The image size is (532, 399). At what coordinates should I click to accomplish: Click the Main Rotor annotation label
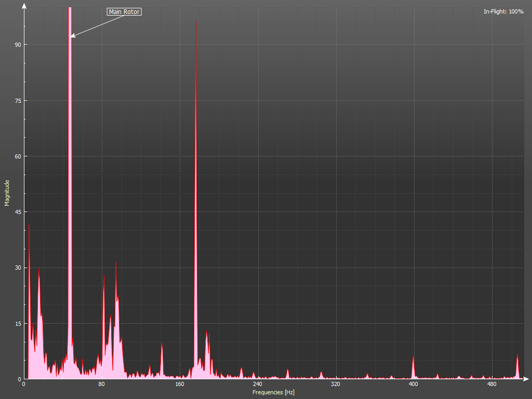tap(124, 11)
